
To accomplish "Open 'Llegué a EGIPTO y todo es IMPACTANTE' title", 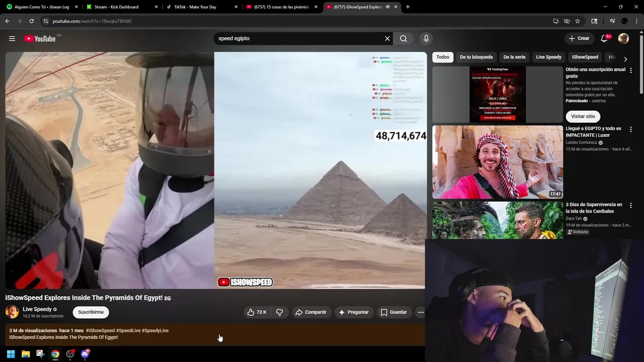I will coord(593,132).
